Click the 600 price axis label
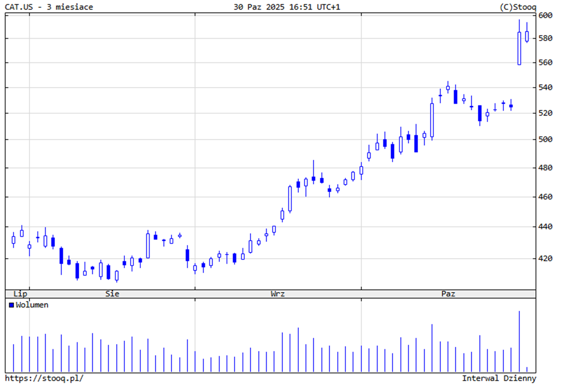 (545, 15)
